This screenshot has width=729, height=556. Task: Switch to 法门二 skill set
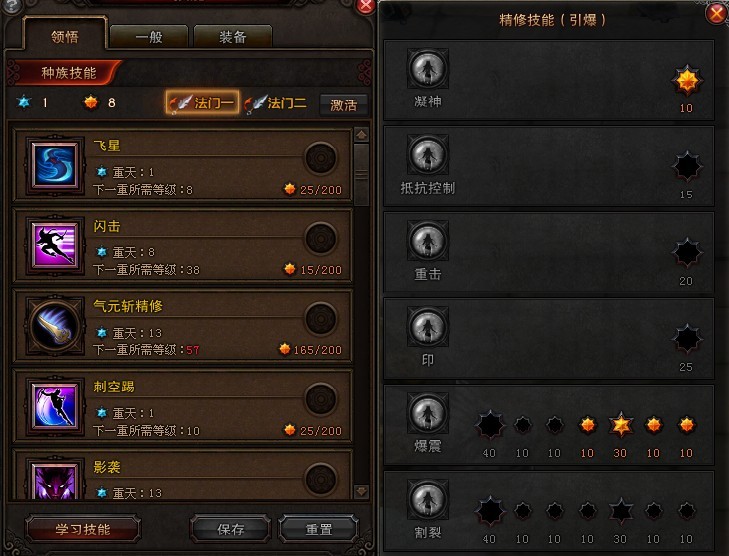[276, 103]
